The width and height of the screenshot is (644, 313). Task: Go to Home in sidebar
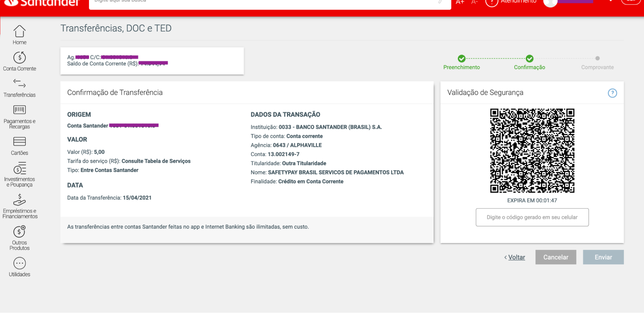pos(19,35)
